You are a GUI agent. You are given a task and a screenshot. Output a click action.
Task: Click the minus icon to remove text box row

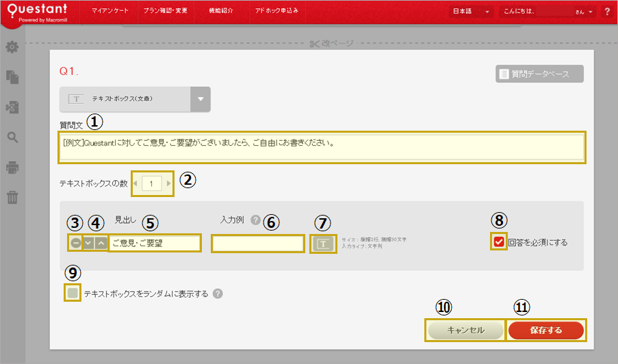(75, 243)
